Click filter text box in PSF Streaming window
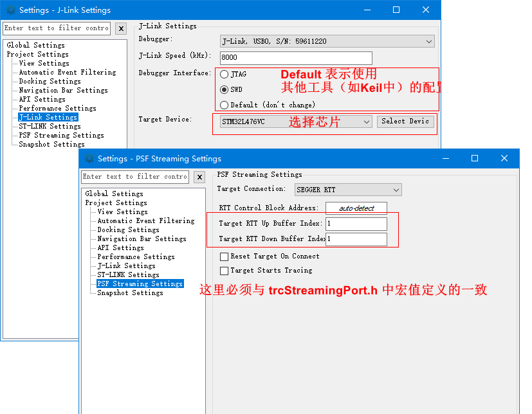 [135, 177]
